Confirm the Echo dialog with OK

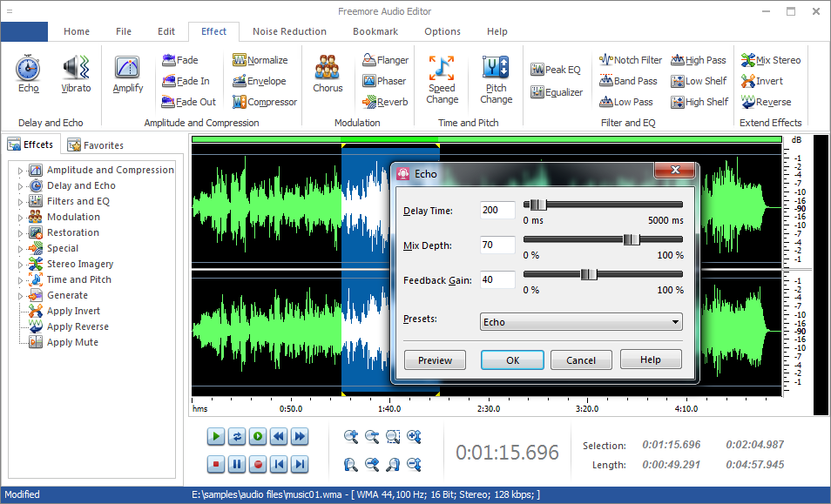(x=512, y=360)
